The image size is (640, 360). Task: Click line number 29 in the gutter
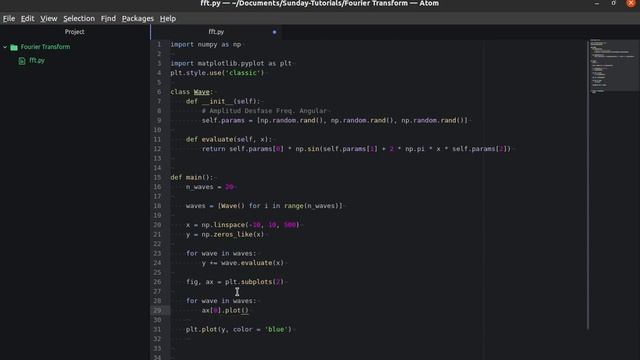coord(157,310)
